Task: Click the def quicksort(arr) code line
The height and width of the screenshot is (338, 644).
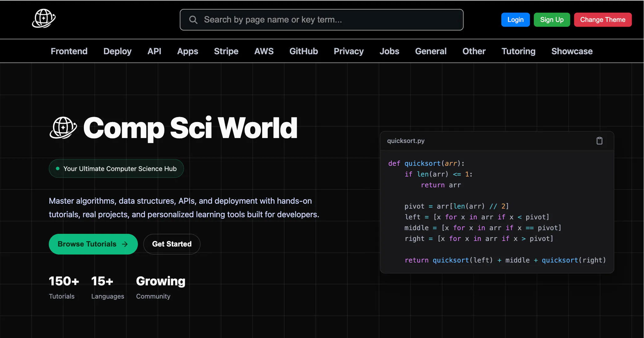Action: point(426,163)
